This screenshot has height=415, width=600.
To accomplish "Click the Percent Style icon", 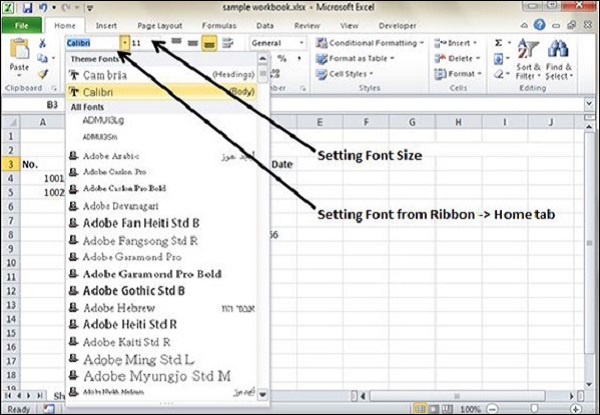I will (282, 59).
